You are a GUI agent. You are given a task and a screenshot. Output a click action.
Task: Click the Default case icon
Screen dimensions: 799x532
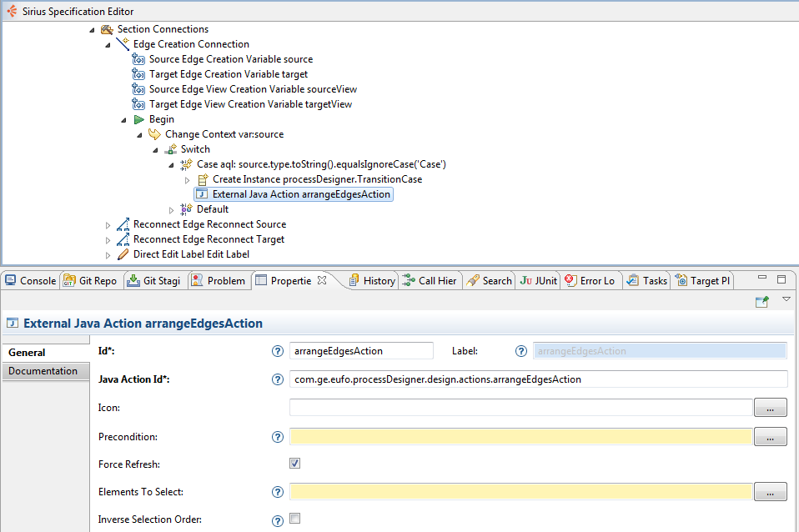(x=187, y=209)
